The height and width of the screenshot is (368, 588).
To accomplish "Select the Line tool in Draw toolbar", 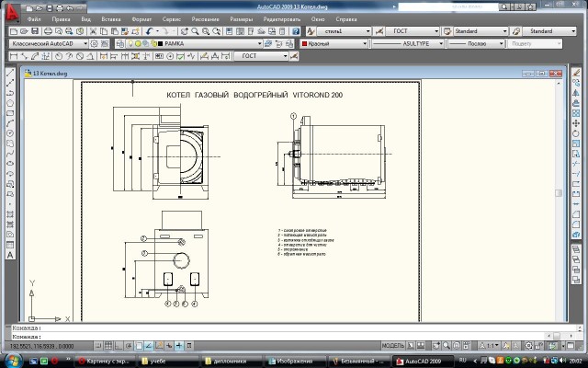I will pyautogui.click(x=10, y=73).
